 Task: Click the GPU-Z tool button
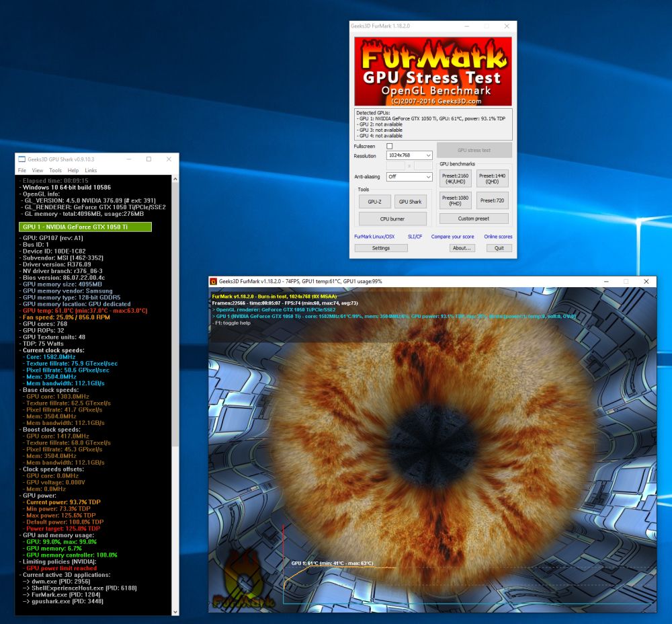[374, 202]
